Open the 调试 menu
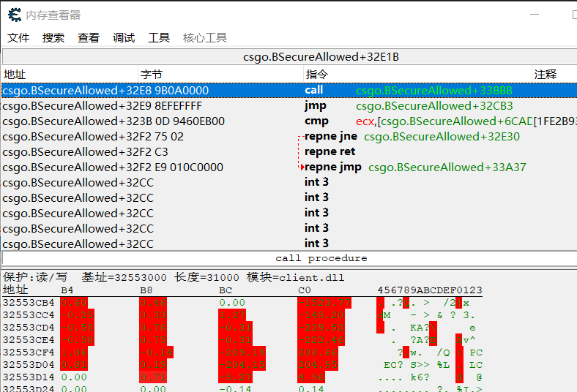577x392 pixels. pos(124,37)
